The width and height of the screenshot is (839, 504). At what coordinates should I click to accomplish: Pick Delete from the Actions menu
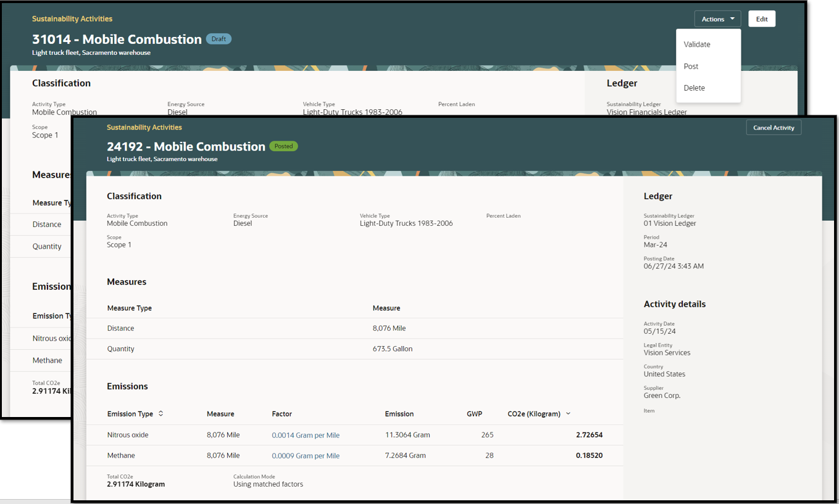[x=695, y=88]
